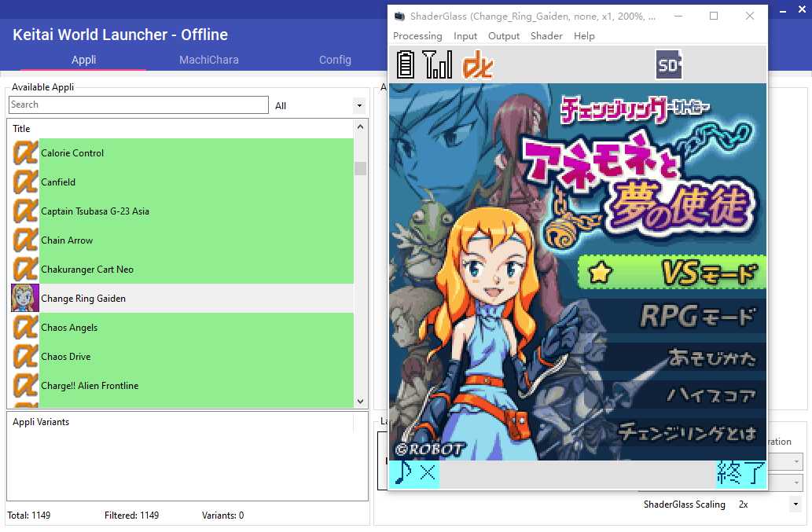Image resolution: width=812 pixels, height=532 pixels.
Task: Click the appli list scroll down arrow
Action: (361, 401)
